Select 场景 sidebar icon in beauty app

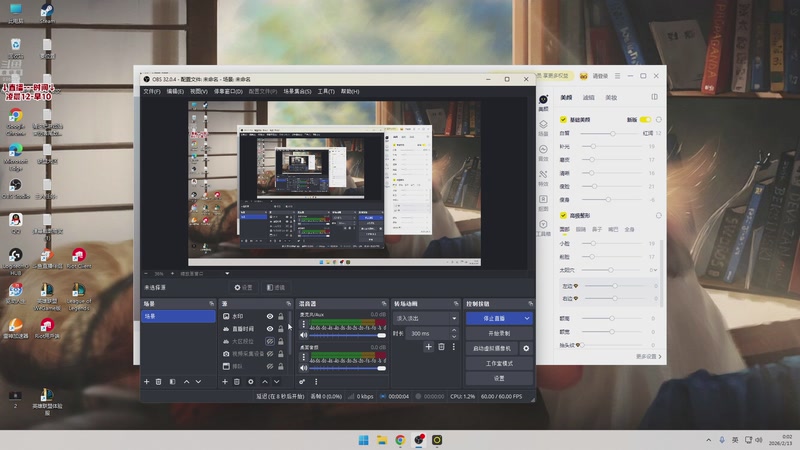(x=543, y=128)
